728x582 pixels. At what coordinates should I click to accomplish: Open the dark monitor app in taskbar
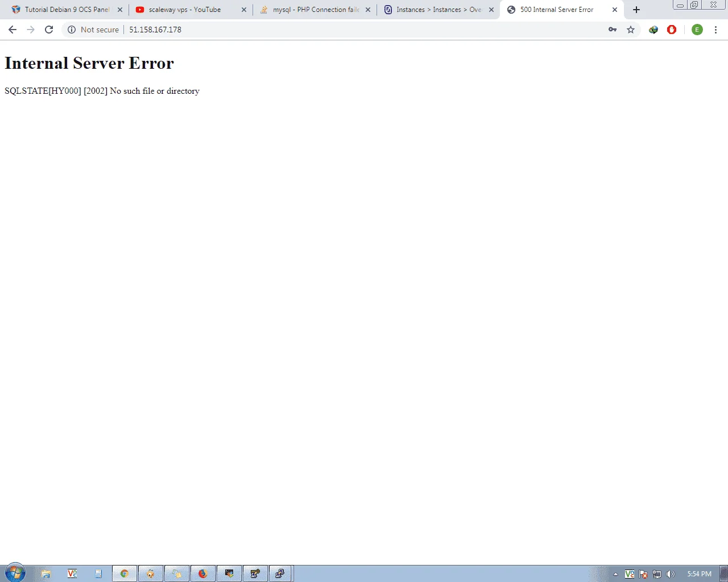[229, 574]
